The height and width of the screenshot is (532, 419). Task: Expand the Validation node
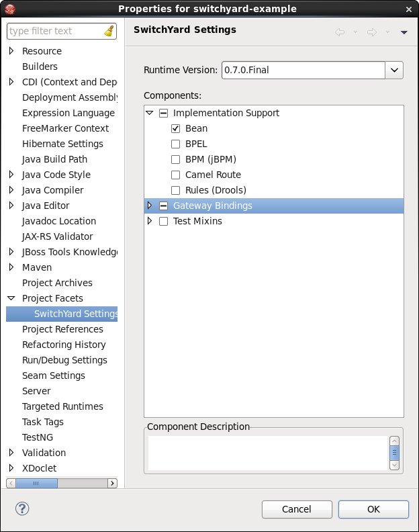[11, 452]
